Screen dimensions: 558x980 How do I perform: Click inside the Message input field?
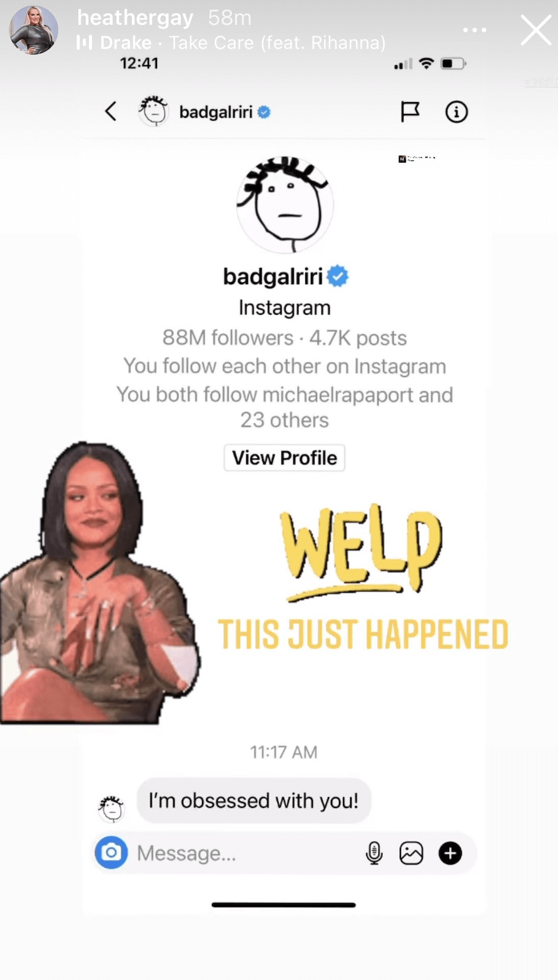coord(247,853)
